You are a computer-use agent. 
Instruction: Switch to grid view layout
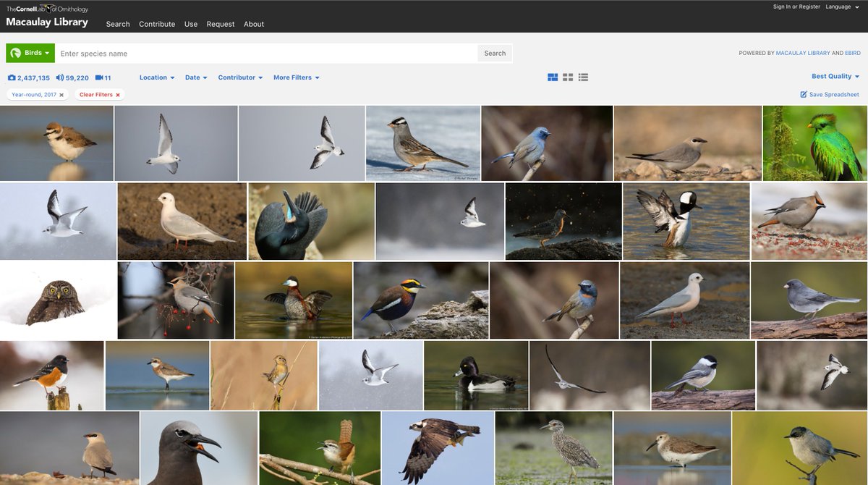pos(568,75)
